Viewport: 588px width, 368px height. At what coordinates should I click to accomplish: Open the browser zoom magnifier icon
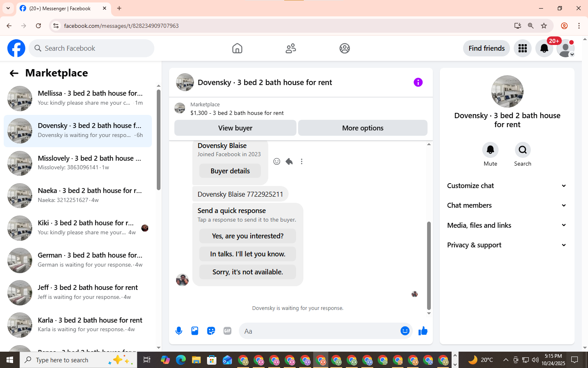tap(531, 26)
